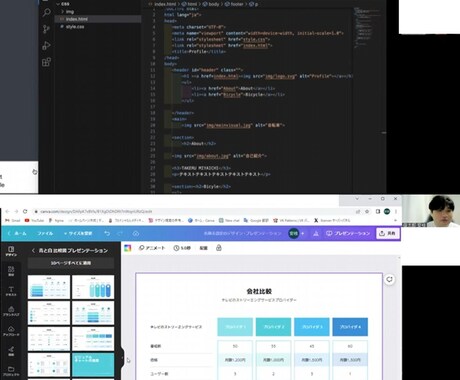
Task: Go back in the Chrome browser
Action: pos(7,211)
